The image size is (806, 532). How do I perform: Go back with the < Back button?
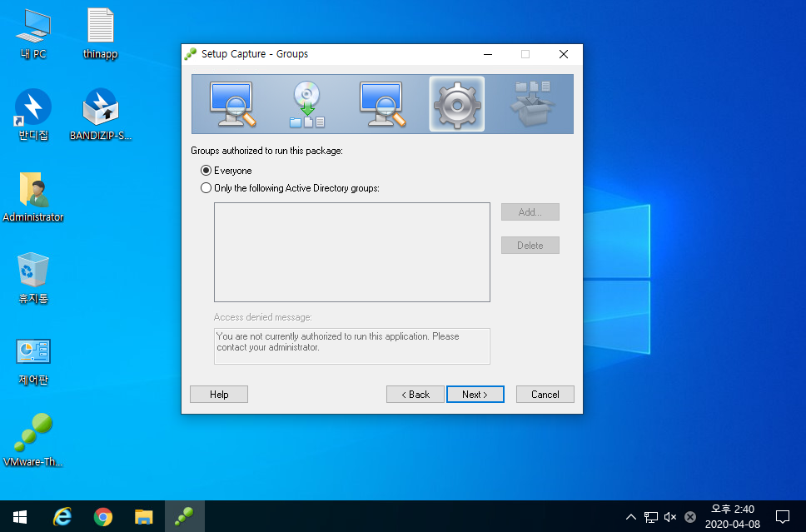tap(415, 395)
